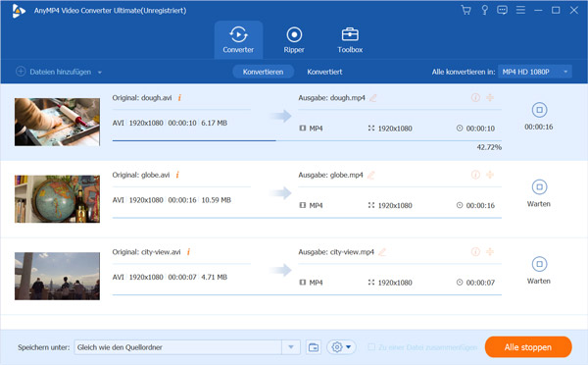Viewport: 588px width, 365px height.
Task: Stop the waiting city-view.avi conversion
Action: [x=539, y=264]
